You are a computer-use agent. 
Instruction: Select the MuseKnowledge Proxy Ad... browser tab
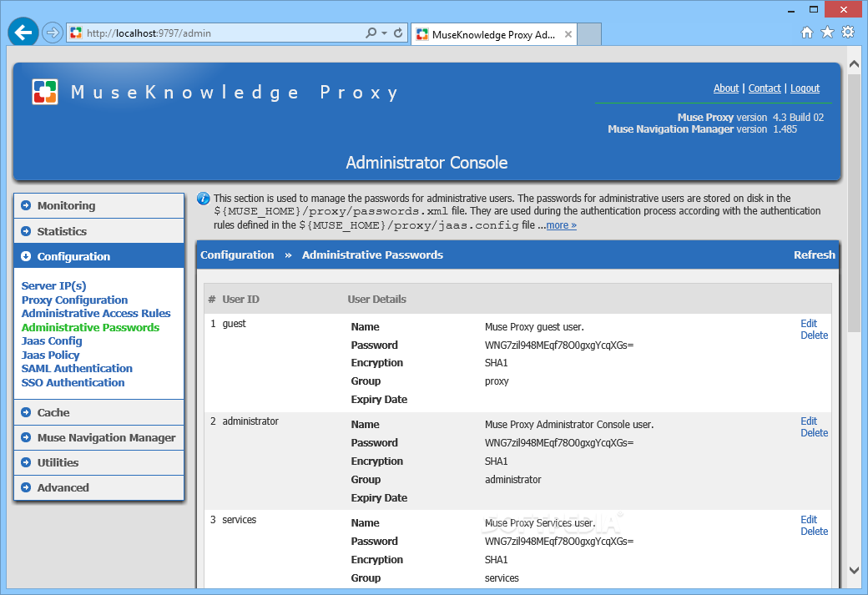(x=494, y=34)
